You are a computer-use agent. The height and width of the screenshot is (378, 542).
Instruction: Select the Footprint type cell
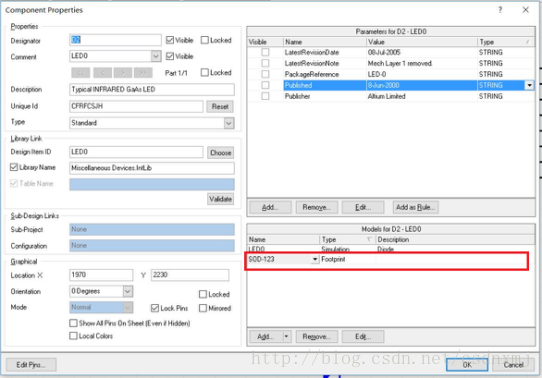coord(347,259)
